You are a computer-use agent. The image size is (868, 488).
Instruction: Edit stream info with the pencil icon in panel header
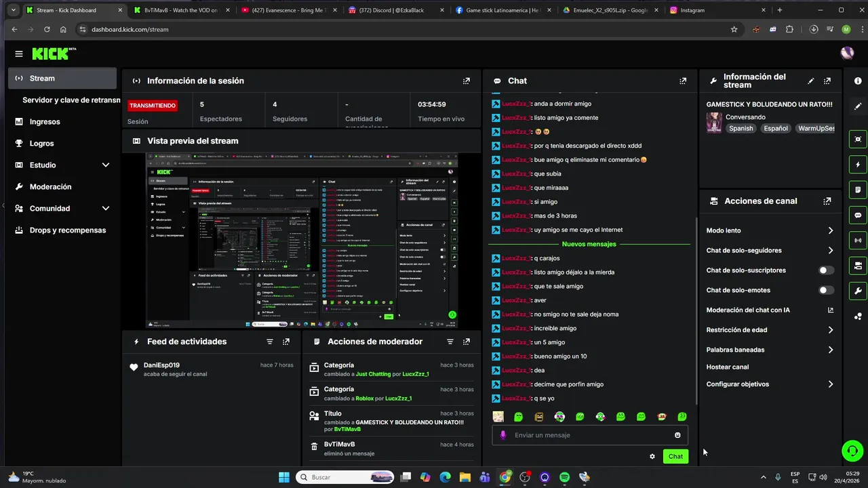(x=811, y=81)
